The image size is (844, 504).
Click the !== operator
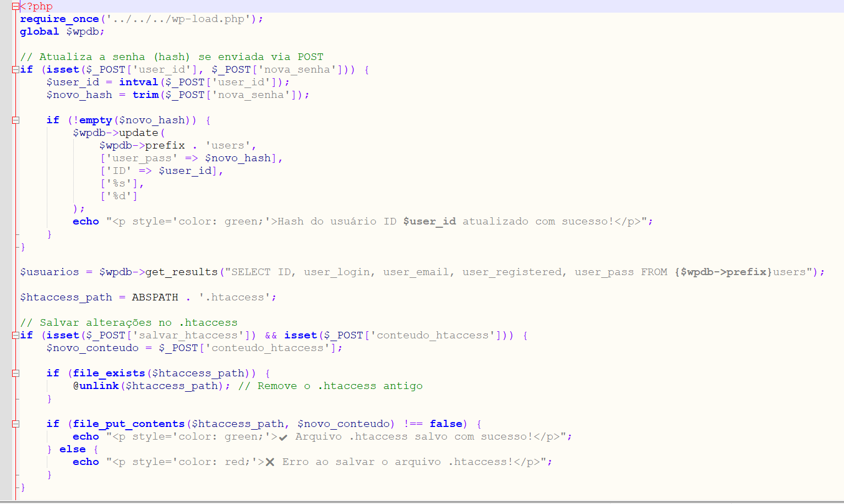coord(413,424)
